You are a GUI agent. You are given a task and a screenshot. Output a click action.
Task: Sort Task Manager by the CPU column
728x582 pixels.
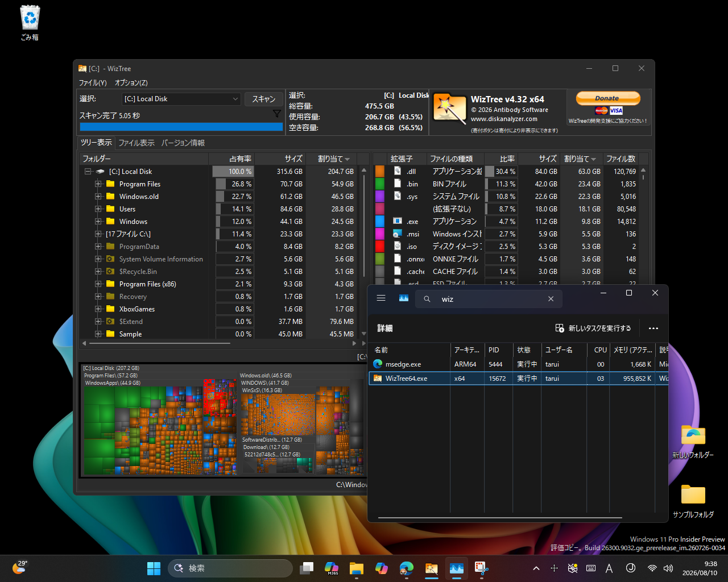599,350
